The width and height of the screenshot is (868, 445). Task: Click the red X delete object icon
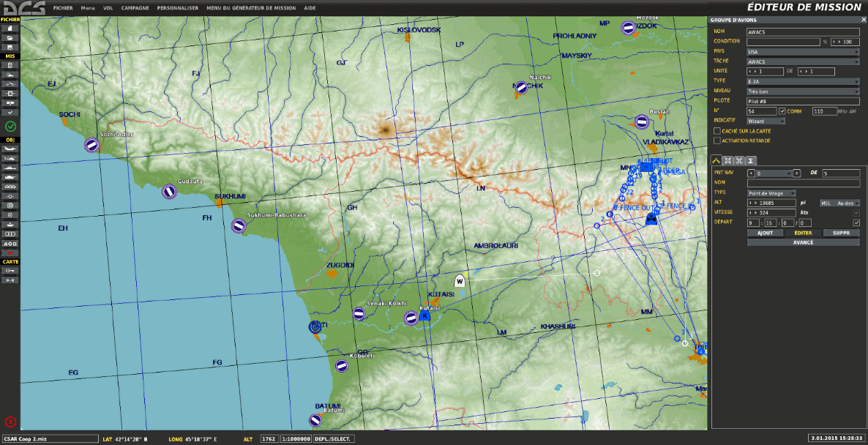10,253
